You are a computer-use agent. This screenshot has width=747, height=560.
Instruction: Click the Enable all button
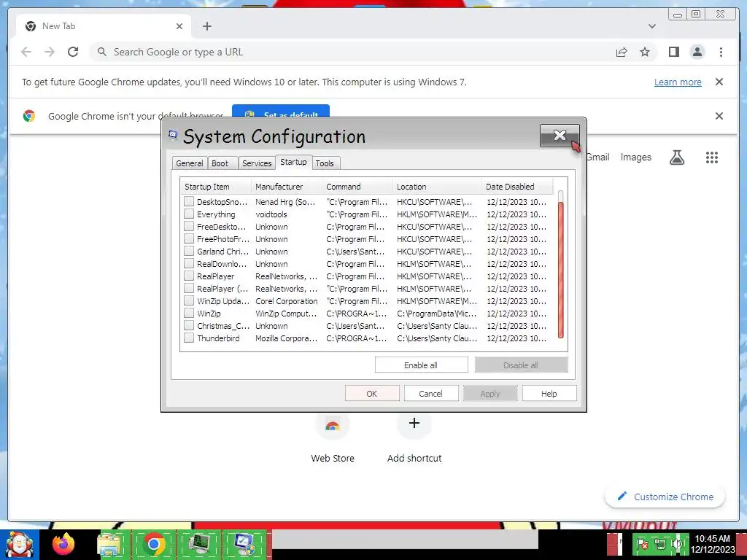[421, 365]
